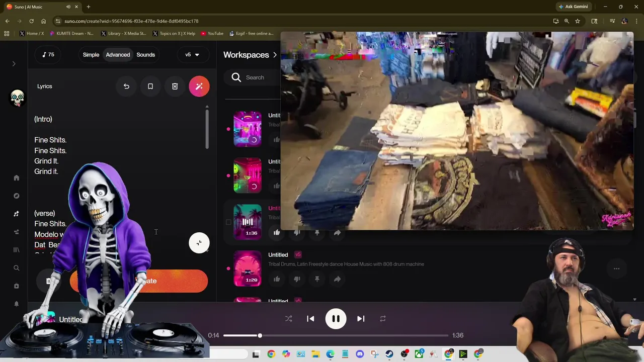
Task: Open File Explorer from the taskbar
Action: (x=315, y=354)
